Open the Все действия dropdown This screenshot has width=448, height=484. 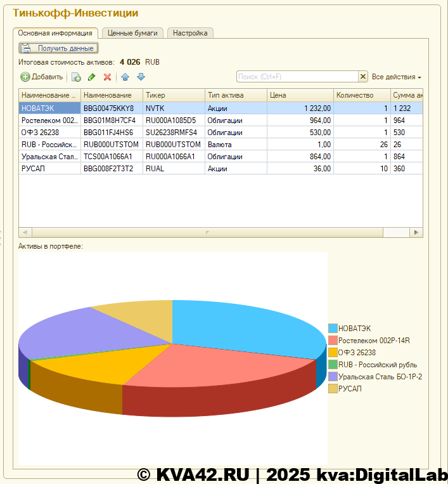[397, 77]
